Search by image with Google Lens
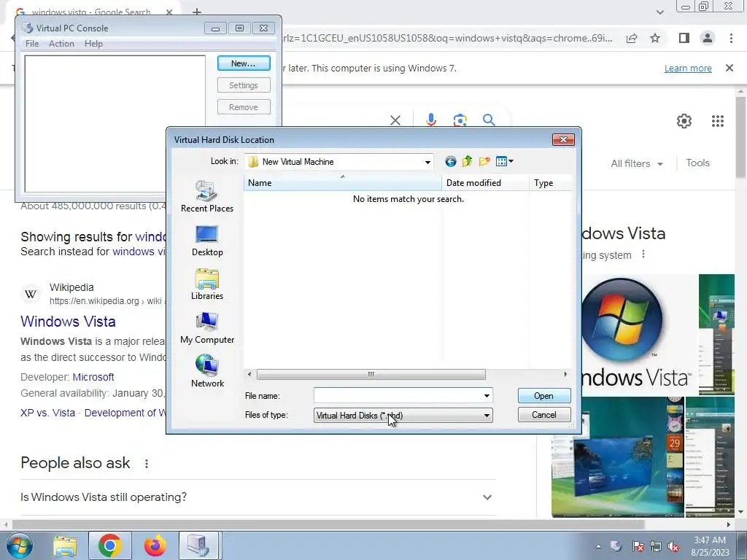 click(x=460, y=120)
